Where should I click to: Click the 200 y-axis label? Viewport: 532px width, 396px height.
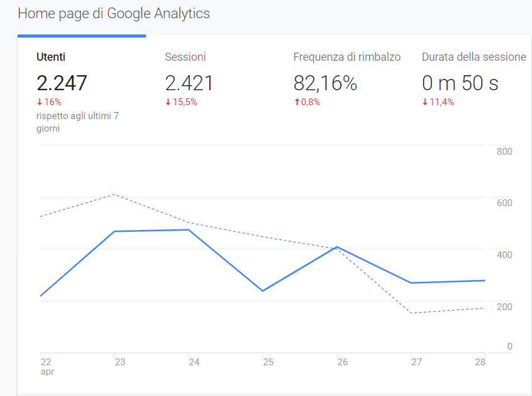504,307
